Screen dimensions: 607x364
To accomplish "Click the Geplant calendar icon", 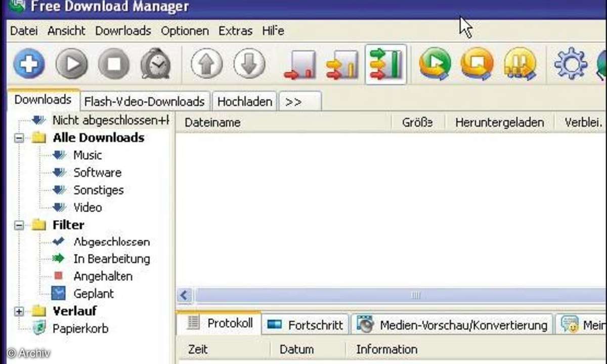I will (x=59, y=293).
